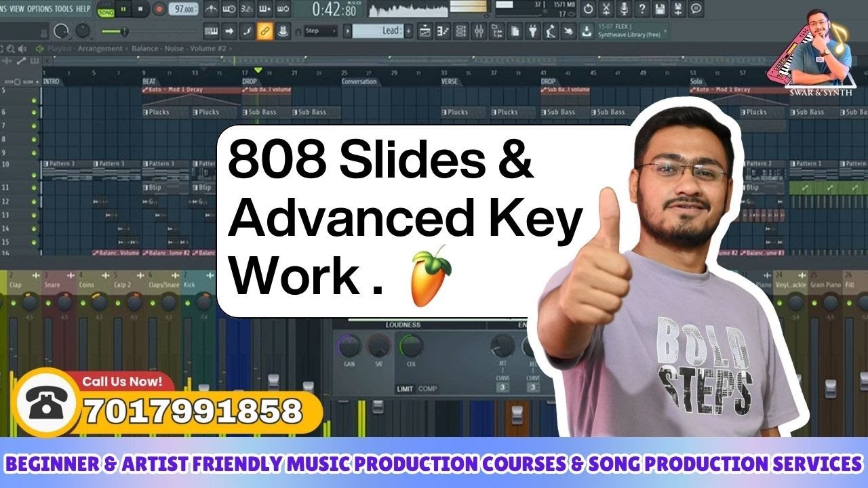
Task: Click the hat-shaped toolbar icon
Action: click(x=282, y=31)
